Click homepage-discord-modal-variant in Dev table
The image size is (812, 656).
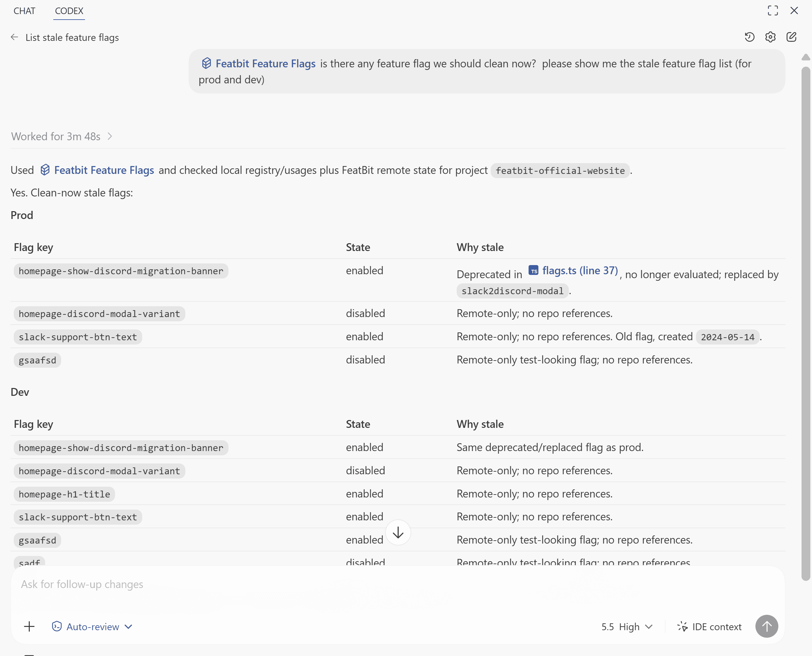point(99,471)
